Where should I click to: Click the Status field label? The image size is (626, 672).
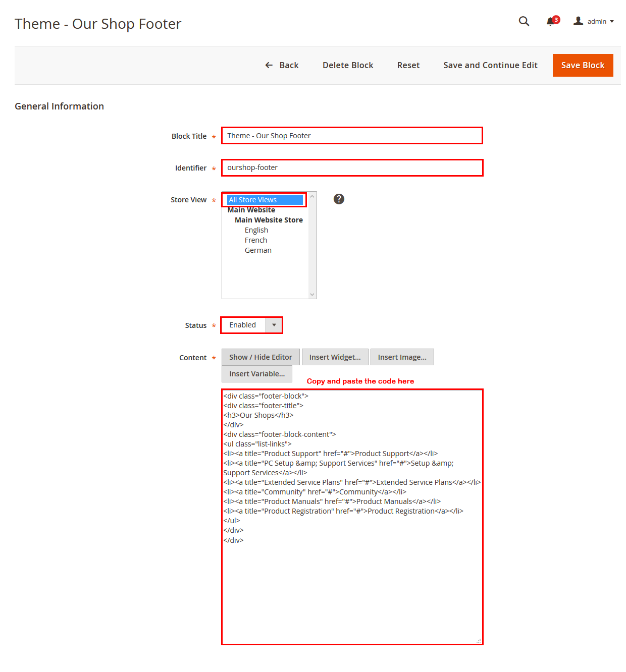(196, 325)
